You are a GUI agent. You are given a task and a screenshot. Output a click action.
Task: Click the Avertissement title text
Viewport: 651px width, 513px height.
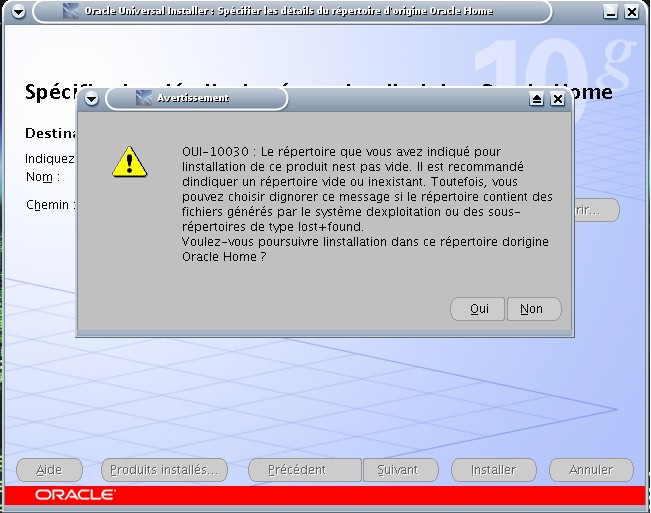coord(193,98)
